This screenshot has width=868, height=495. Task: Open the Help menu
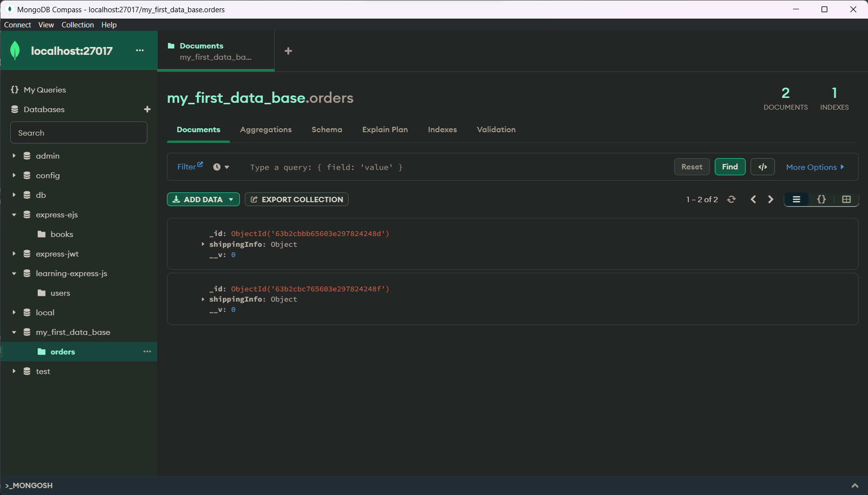click(x=109, y=25)
